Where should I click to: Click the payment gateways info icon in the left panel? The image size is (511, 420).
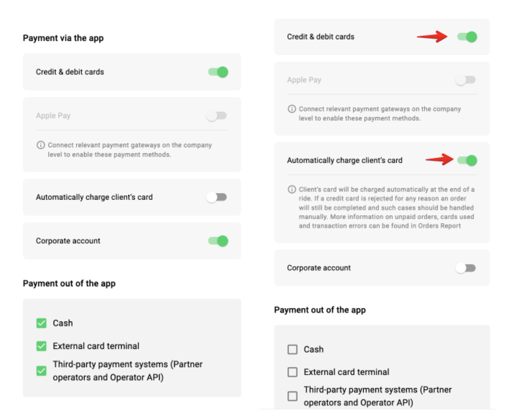coord(41,145)
